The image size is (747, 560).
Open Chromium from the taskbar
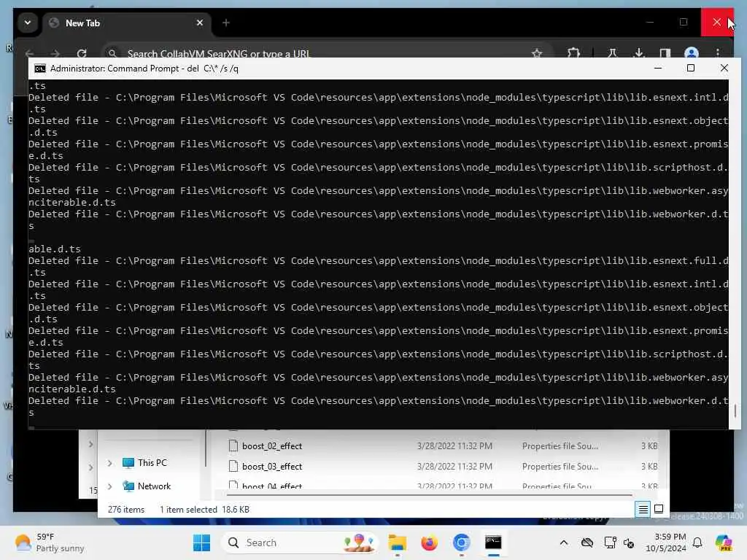(x=461, y=542)
